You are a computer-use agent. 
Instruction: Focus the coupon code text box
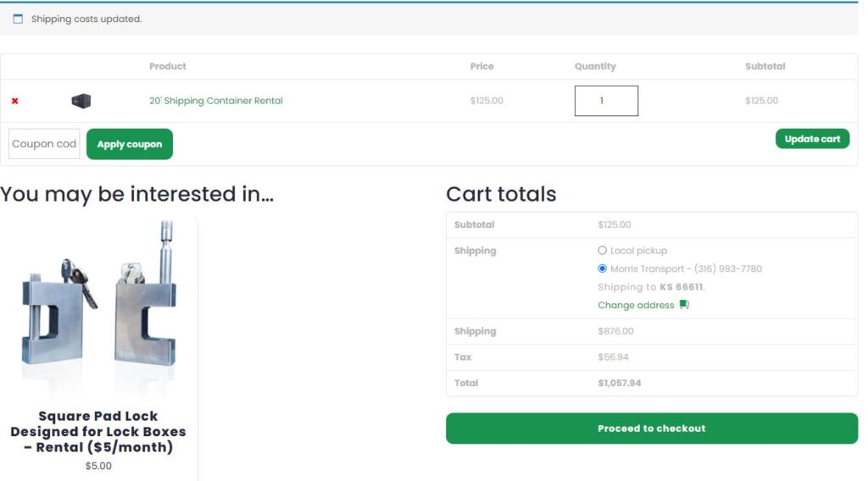tap(44, 144)
